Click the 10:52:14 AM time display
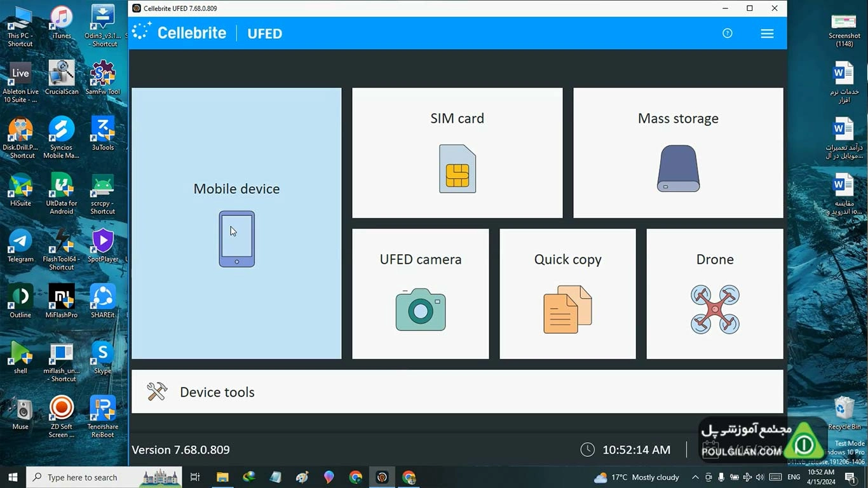 click(x=636, y=450)
